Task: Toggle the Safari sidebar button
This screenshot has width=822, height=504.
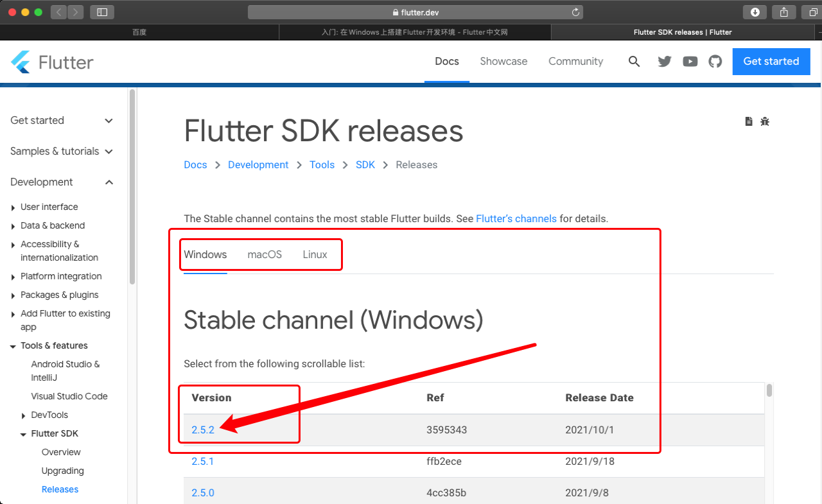Action: 102,12
